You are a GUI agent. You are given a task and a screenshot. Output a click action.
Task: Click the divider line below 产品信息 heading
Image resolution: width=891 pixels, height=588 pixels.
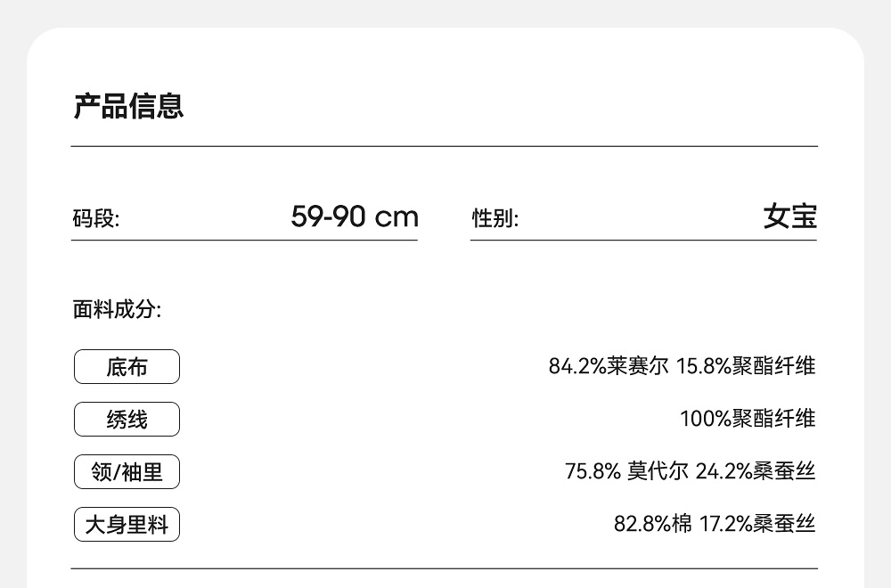[444, 146]
